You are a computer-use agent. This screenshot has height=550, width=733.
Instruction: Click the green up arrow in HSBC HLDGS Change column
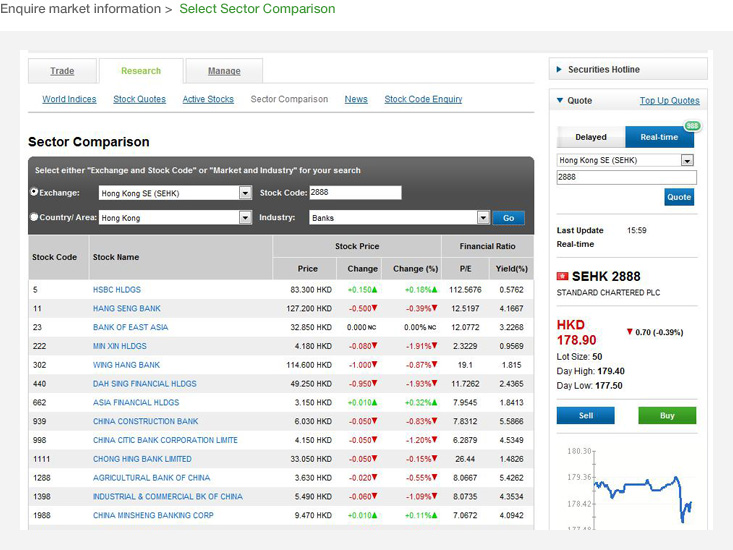[x=374, y=290]
